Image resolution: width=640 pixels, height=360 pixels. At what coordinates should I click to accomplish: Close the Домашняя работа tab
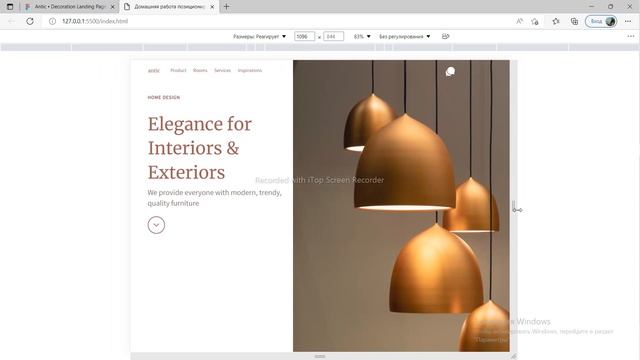(x=212, y=7)
